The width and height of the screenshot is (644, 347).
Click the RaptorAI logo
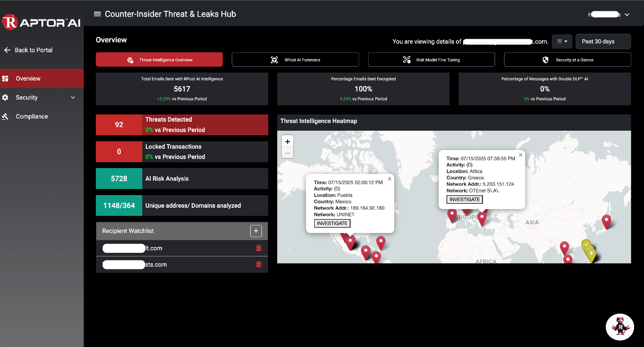(41, 22)
